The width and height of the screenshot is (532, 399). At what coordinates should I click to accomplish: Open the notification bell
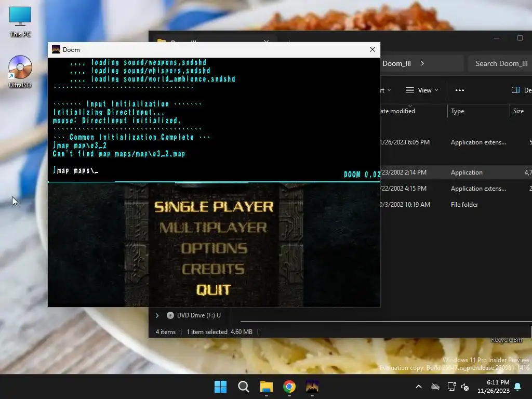pos(518,387)
